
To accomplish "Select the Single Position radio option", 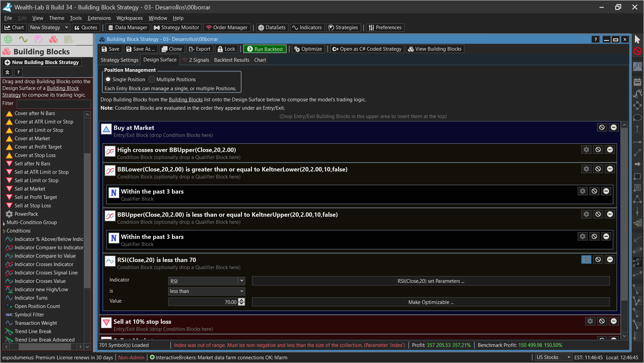I will click(x=125, y=80).
